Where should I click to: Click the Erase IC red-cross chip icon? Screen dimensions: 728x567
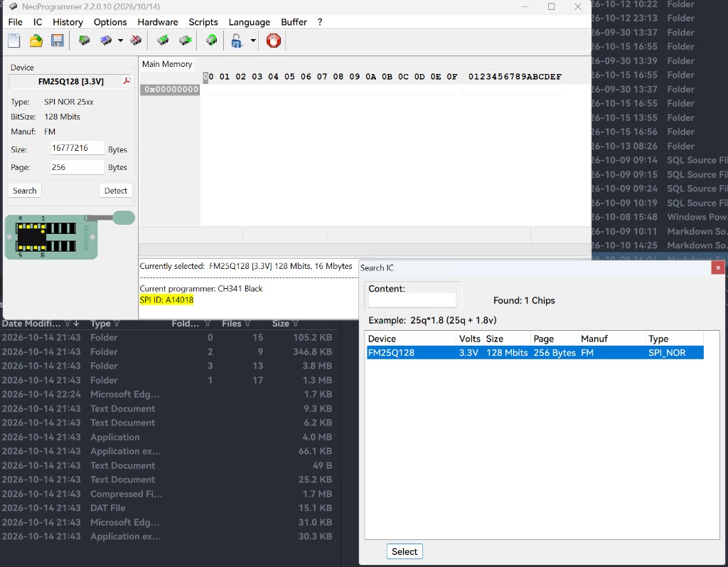click(x=136, y=41)
